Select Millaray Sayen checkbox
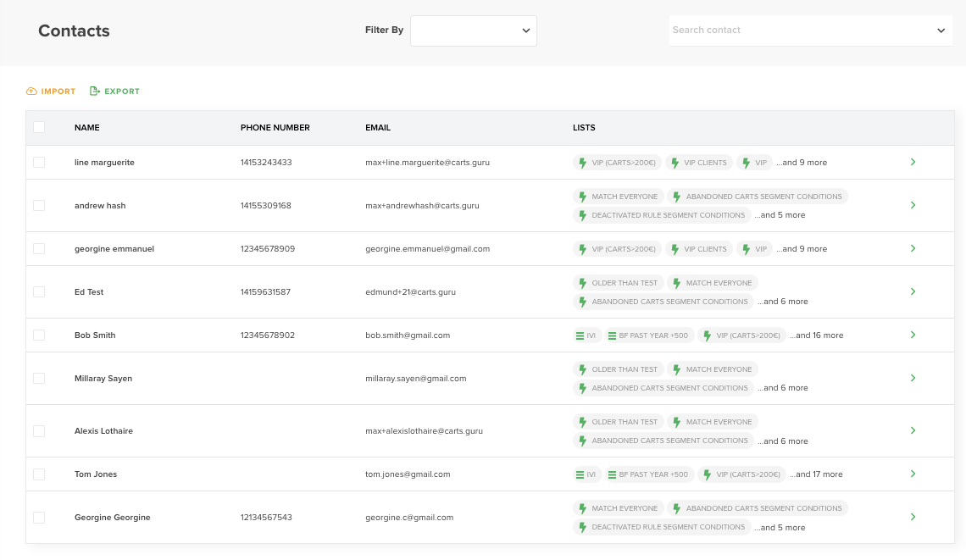This screenshot has height=560, width=966. point(39,378)
